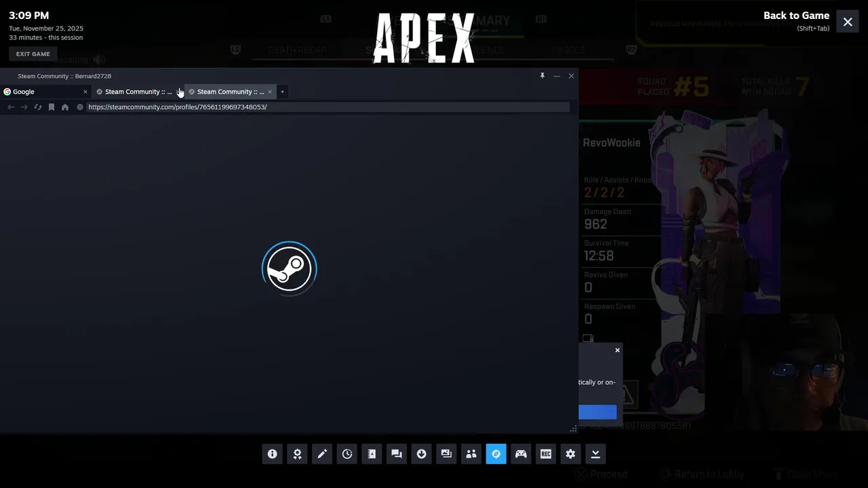Click the '3:09 PM' clock text
The height and width of the screenshot is (488, 868).
pos(28,16)
